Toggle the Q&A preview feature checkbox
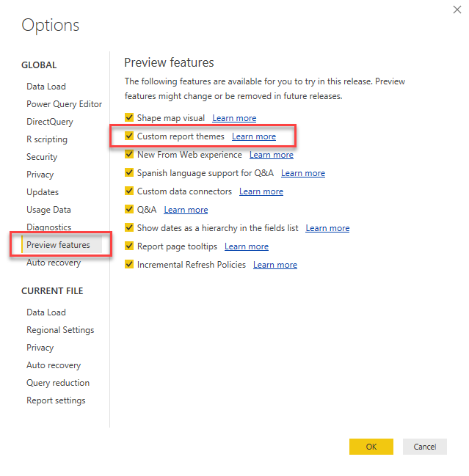Screen dimensions: 469x476 click(129, 210)
